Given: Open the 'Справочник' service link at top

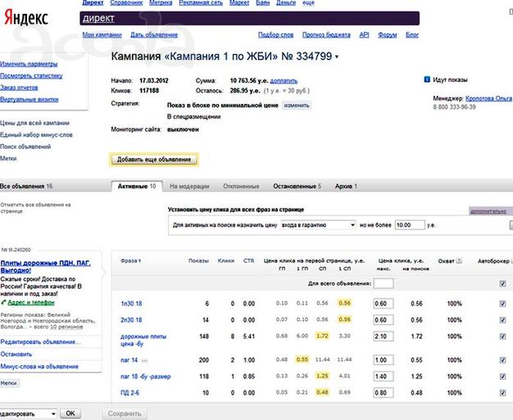Looking at the screenshot, I should pos(126,2).
